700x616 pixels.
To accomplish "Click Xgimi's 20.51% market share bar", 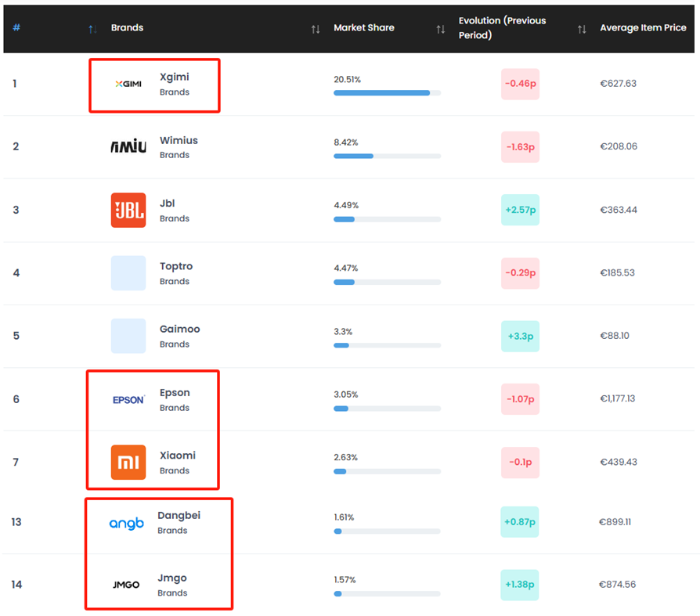I will pos(387,92).
